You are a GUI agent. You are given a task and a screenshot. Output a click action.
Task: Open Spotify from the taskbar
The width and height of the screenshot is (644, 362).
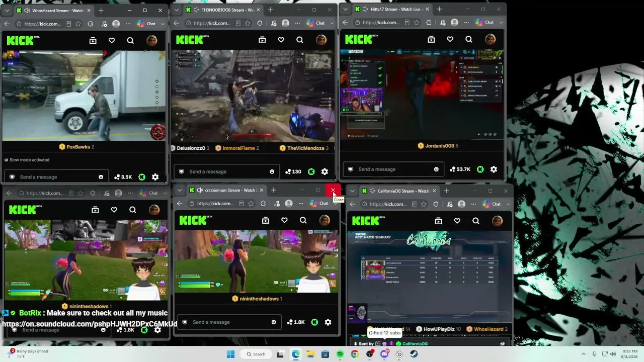[x=340, y=354]
